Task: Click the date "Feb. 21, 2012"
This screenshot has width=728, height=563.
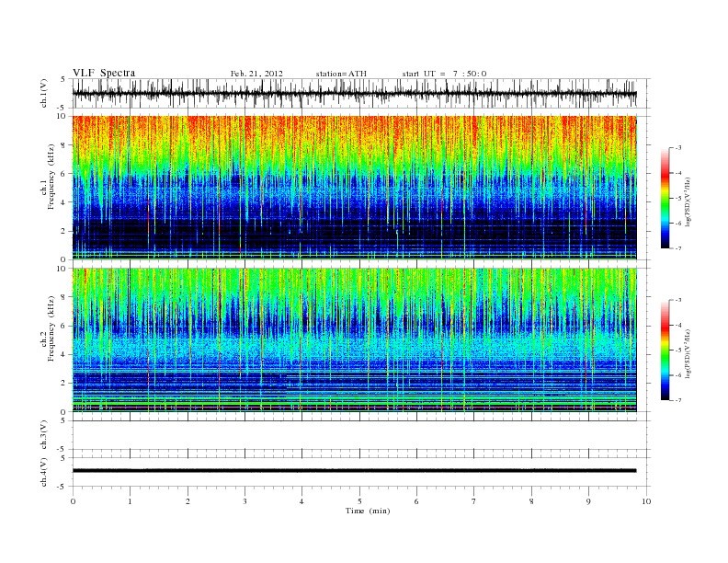Action: [256, 74]
